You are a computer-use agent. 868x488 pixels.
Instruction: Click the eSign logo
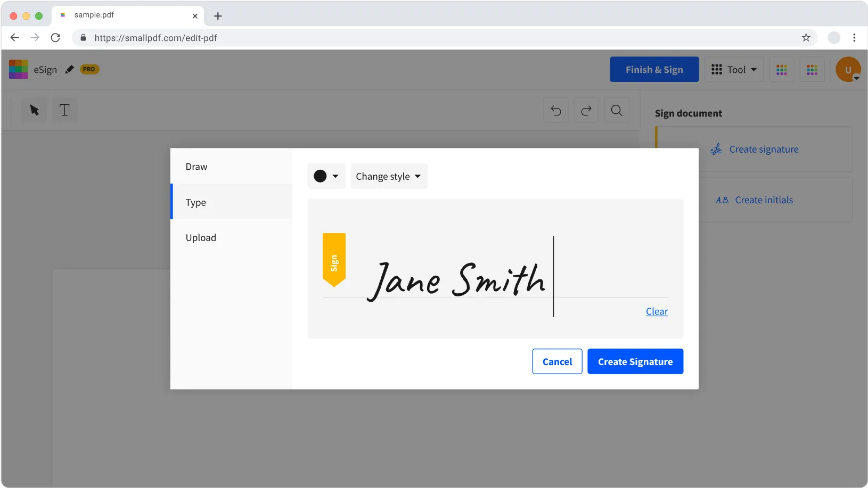tap(18, 69)
